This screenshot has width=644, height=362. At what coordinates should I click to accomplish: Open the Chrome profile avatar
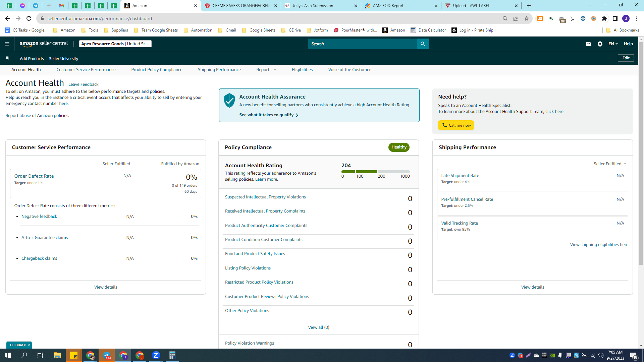click(626, 18)
